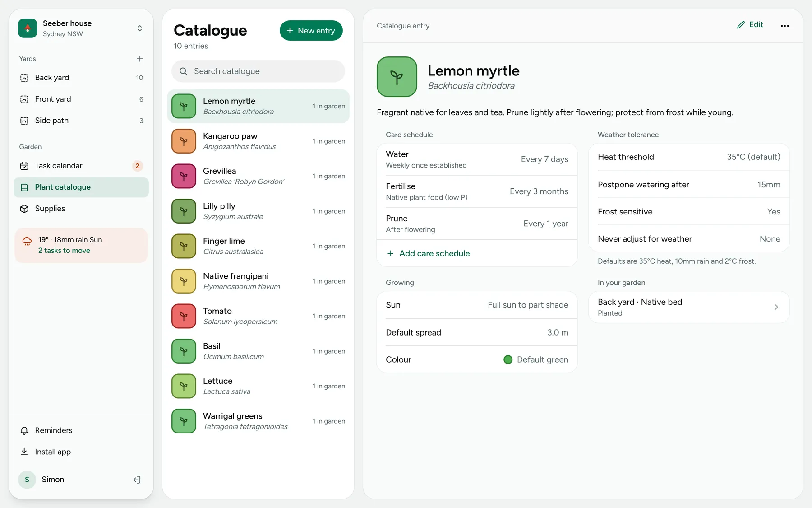Open the Native frangipani entry

[258, 281]
